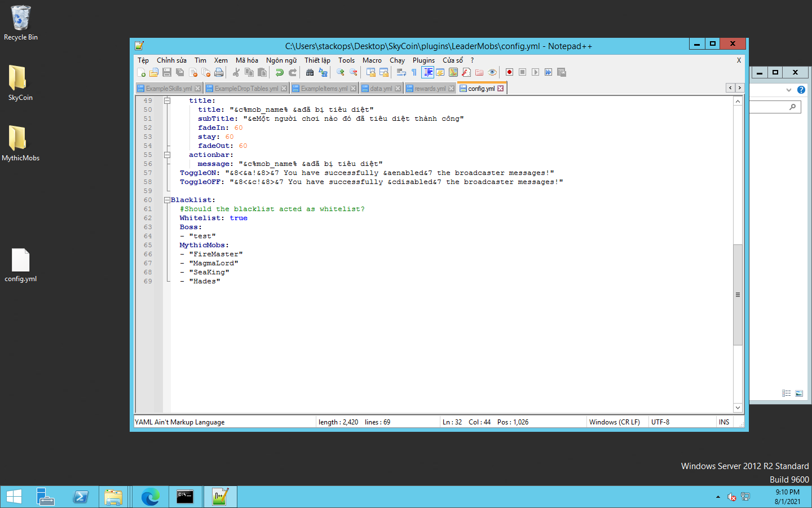Image resolution: width=812 pixels, height=508 pixels.
Task: Open the New file toolbar icon
Action: coord(142,72)
